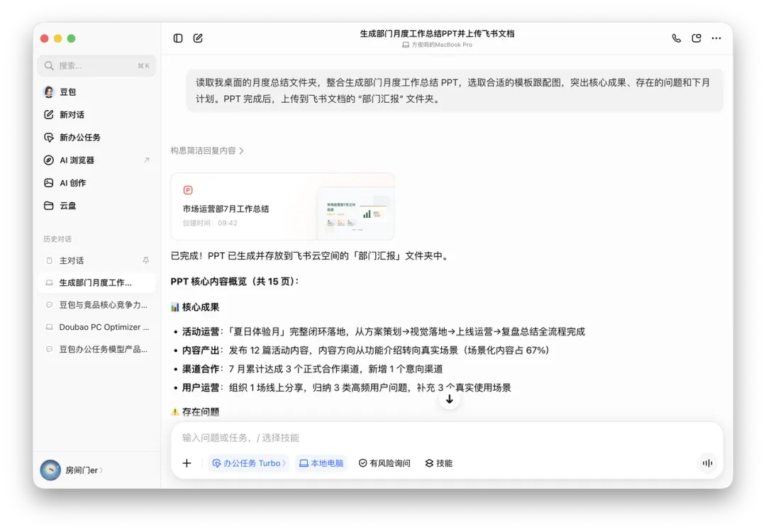Select 生成部门月度工作... conversation

click(96, 282)
